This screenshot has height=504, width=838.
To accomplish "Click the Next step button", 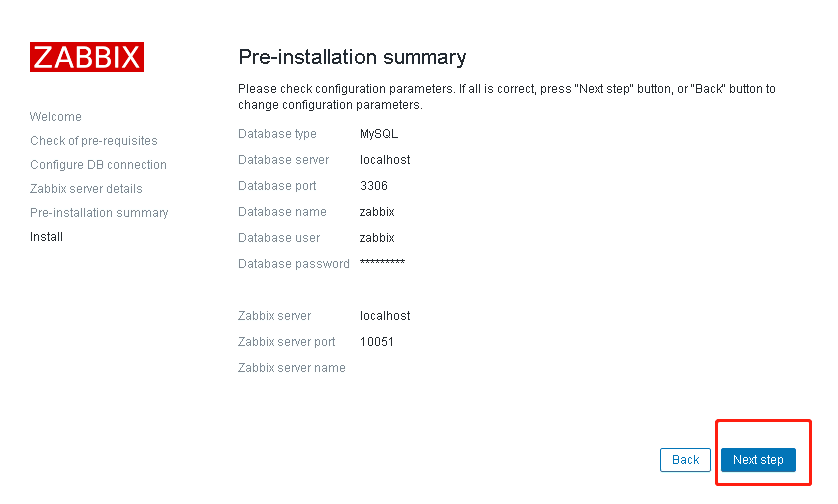I will (x=758, y=460).
